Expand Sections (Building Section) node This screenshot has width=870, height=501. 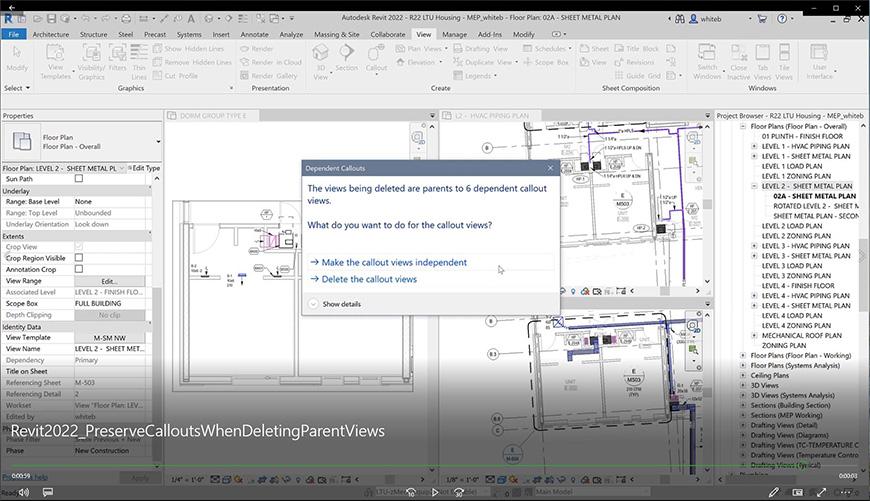click(743, 405)
